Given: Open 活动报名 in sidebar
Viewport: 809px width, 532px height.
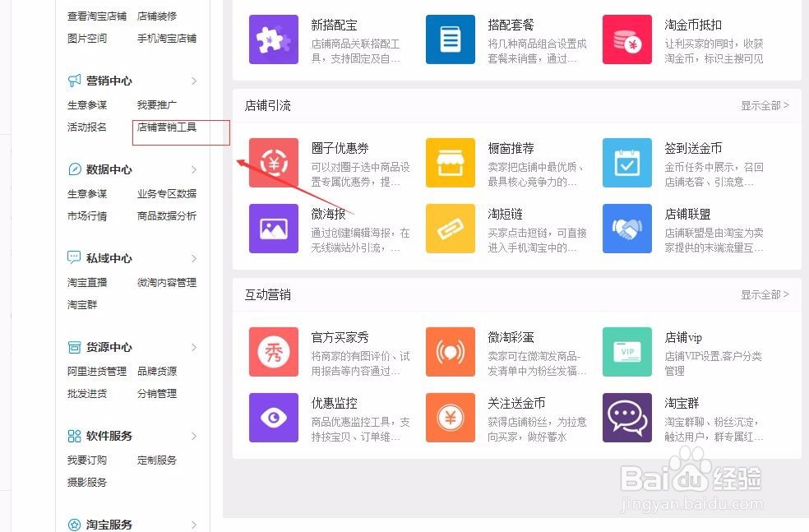Looking at the screenshot, I should click(86, 127).
